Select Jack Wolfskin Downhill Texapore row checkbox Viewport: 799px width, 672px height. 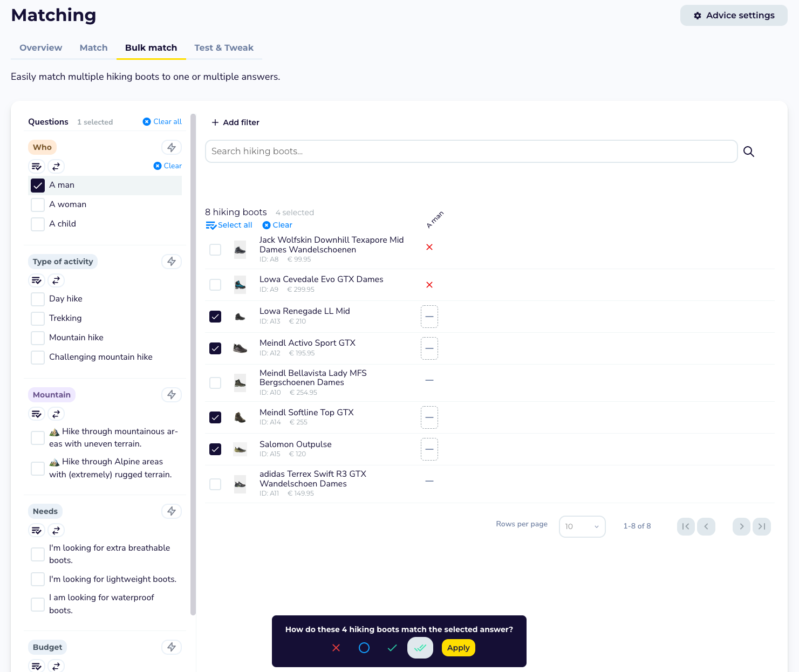[215, 250]
